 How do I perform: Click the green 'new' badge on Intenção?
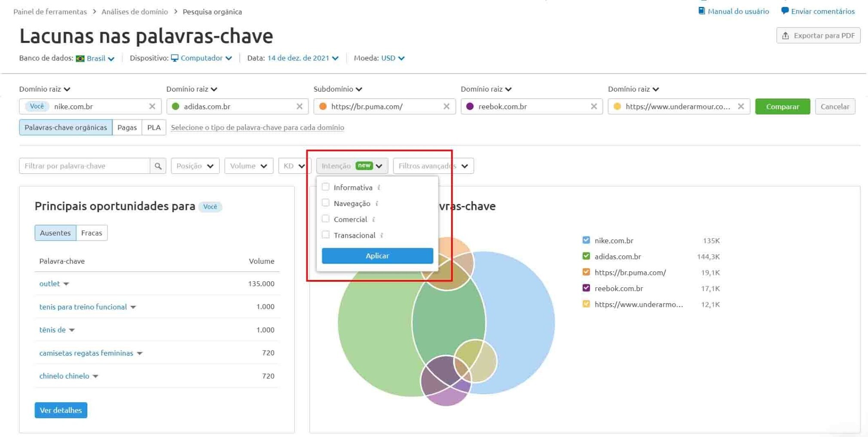point(364,166)
